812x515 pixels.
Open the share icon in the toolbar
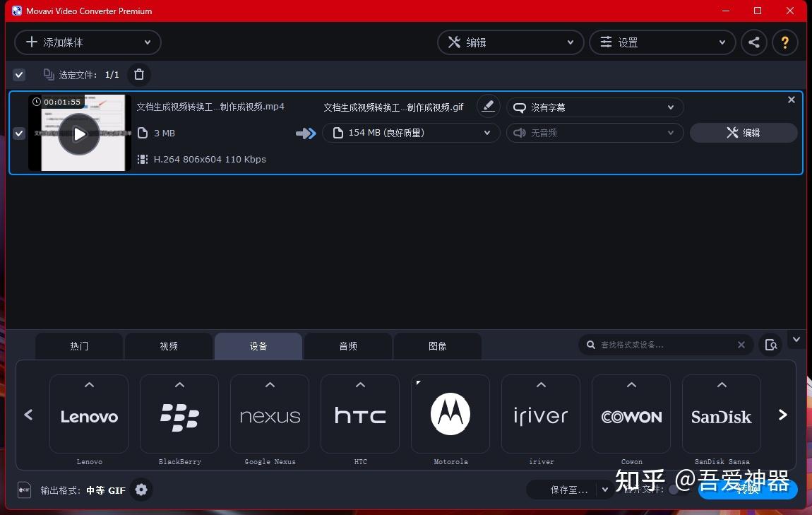pyautogui.click(x=754, y=42)
